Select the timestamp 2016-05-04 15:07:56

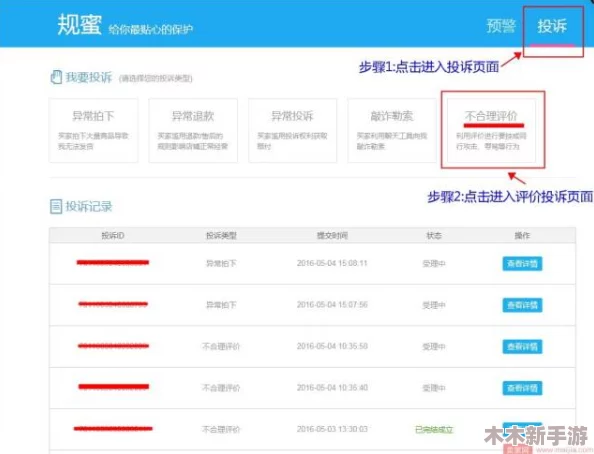pos(332,305)
